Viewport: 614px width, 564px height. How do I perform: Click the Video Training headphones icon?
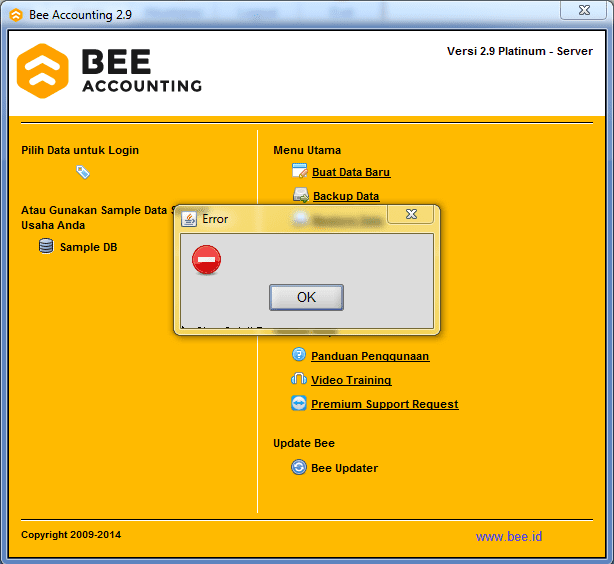(299, 379)
